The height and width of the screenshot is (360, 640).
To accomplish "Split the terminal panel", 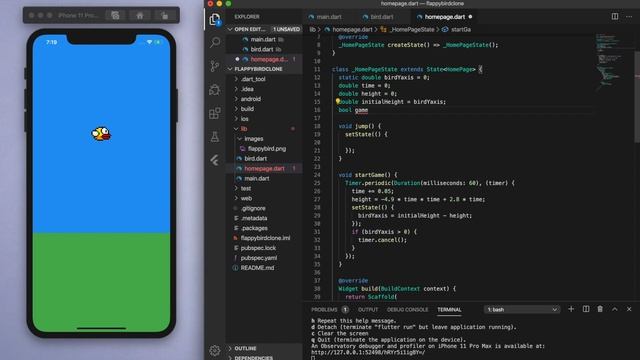I will (586, 309).
